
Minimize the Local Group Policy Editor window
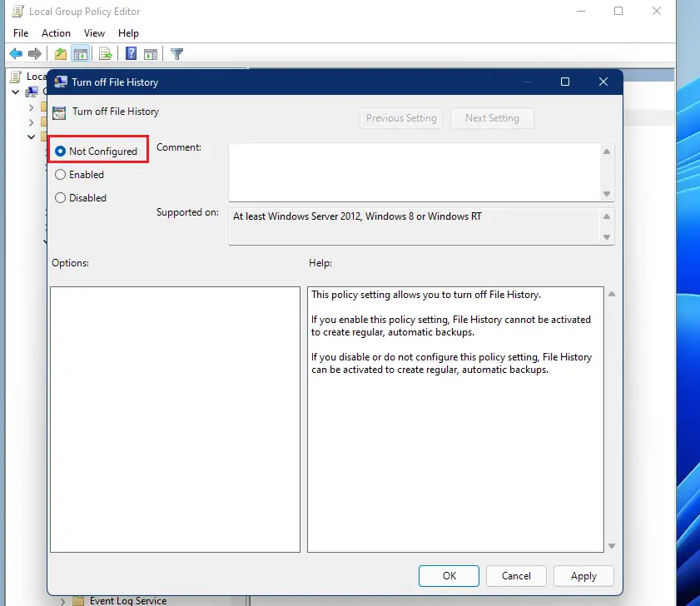click(x=581, y=11)
